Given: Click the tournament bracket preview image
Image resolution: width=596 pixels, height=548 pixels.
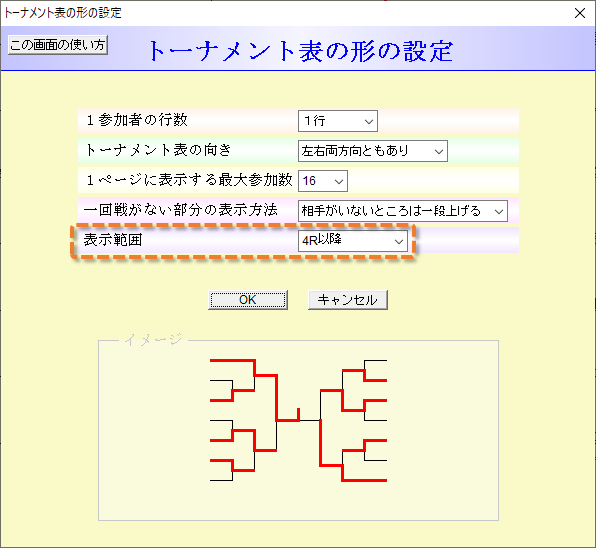Looking at the screenshot, I should 298,420.
